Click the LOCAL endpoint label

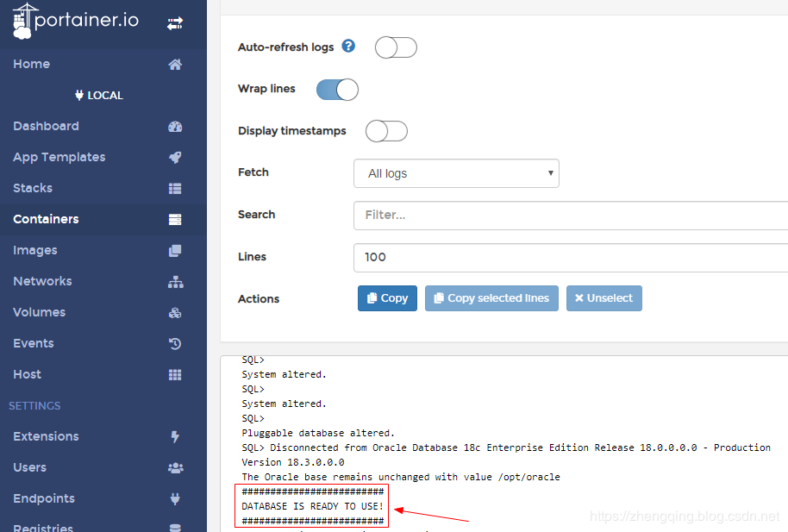coord(99,95)
